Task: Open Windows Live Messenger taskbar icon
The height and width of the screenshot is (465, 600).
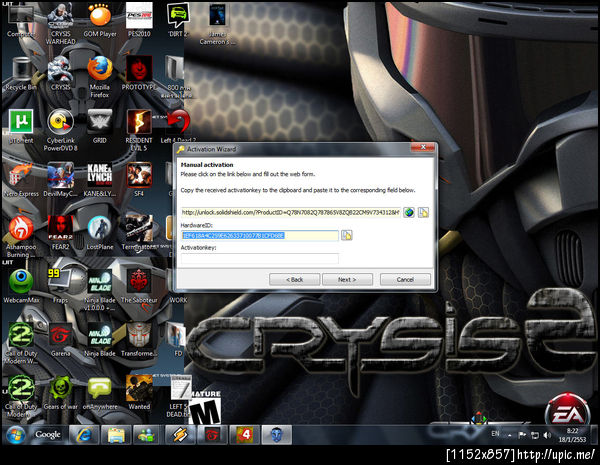Action: click(x=146, y=435)
